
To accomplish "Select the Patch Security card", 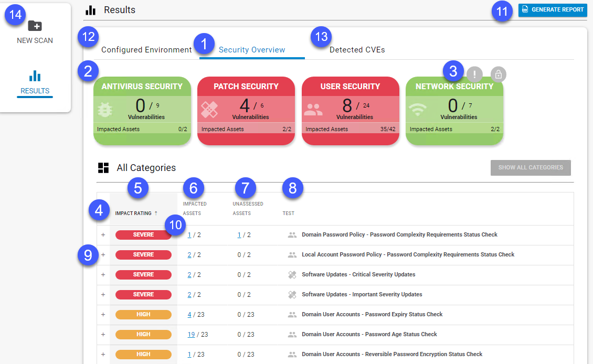I will coord(246,111).
